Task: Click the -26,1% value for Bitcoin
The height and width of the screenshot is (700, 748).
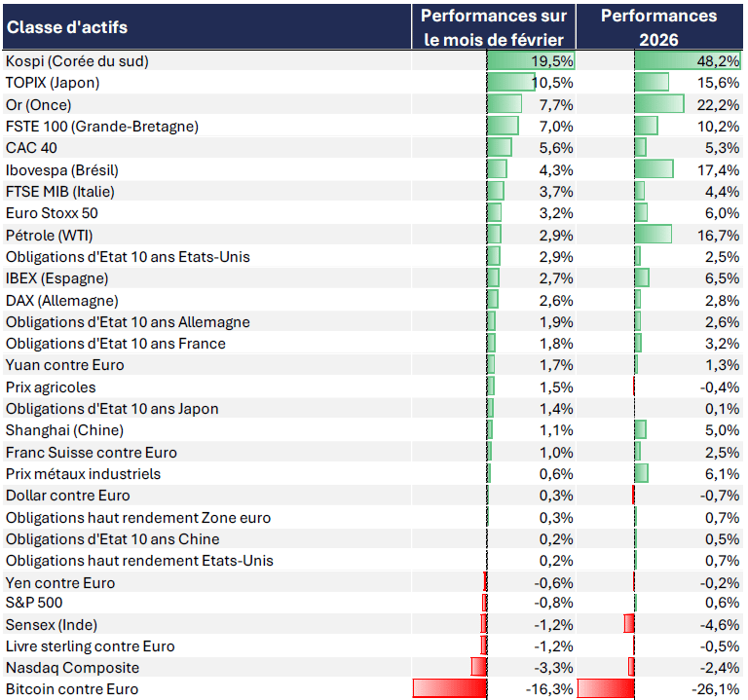Action: pos(716,689)
